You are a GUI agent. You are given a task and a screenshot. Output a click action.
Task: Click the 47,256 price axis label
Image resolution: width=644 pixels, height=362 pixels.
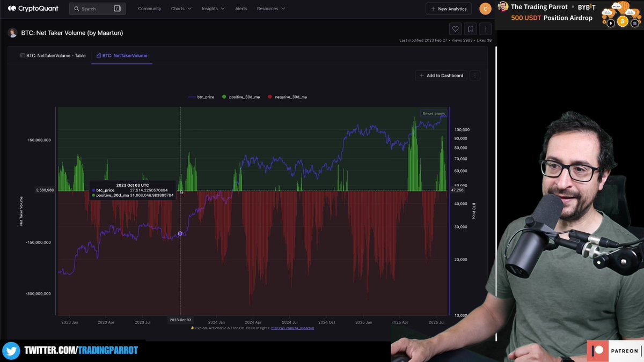click(457, 190)
